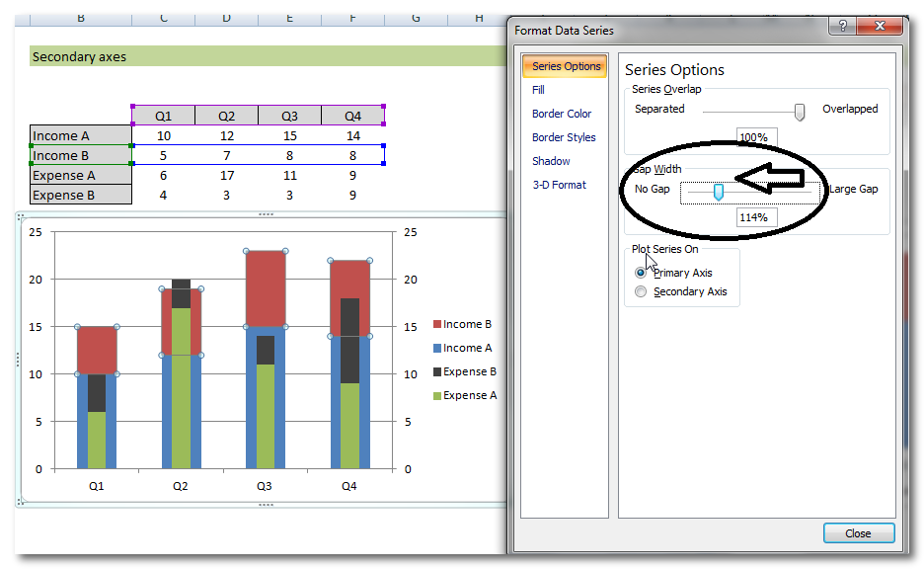Select the Series Options tab
The height and width of the screenshot is (569, 924).
(x=566, y=66)
